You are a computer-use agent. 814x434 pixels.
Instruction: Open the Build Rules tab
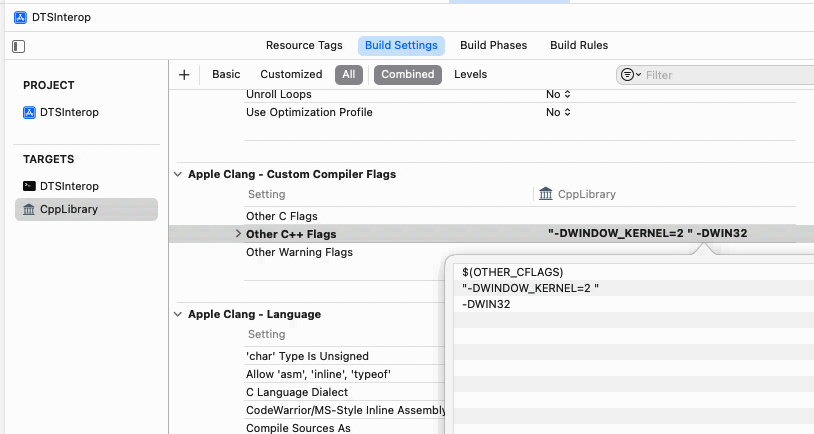click(579, 45)
